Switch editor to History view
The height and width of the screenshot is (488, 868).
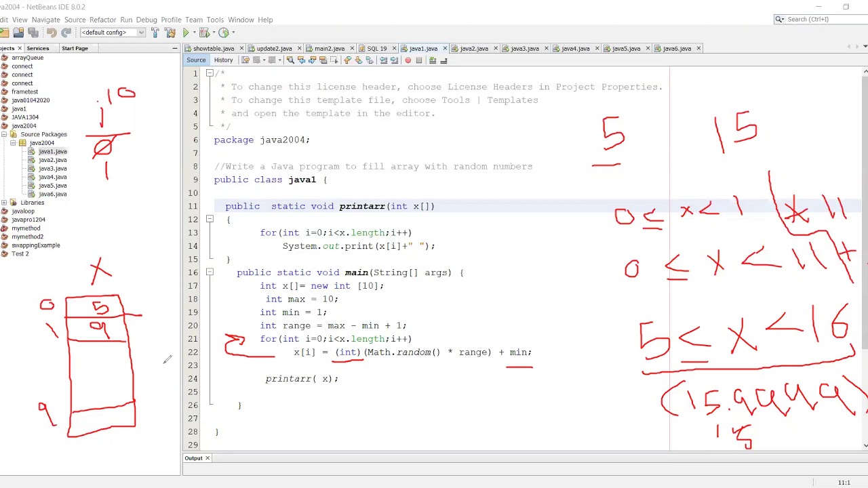[223, 60]
